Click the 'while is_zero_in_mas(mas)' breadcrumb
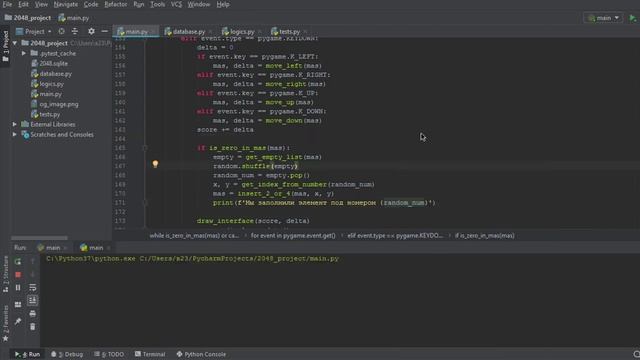Viewport: 640px width, 360px height. click(x=194, y=236)
